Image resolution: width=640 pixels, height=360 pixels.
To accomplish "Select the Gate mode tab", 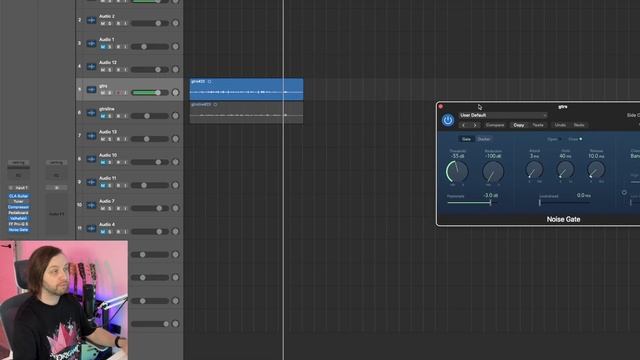I will tap(466, 139).
